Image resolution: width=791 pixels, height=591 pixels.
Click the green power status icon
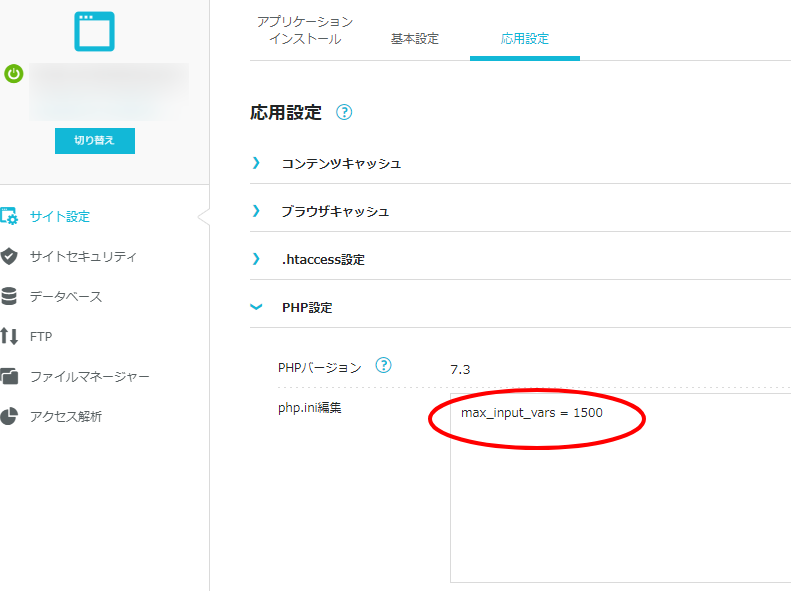14,74
